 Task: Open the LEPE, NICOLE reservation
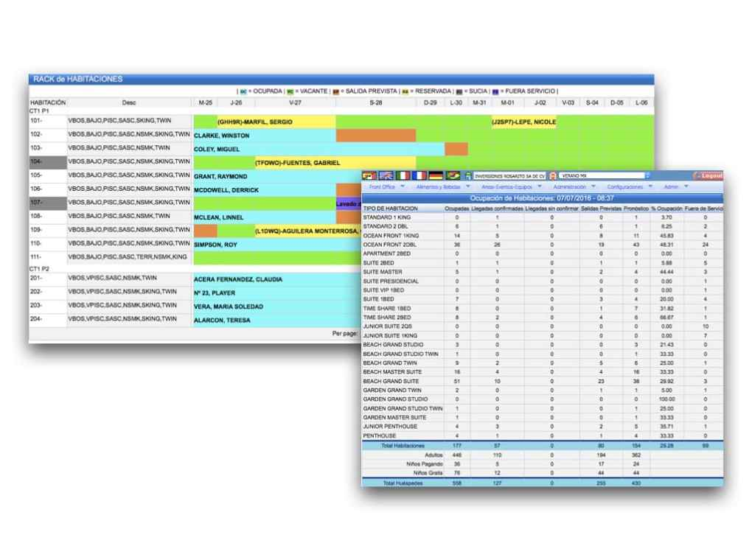tap(523, 122)
